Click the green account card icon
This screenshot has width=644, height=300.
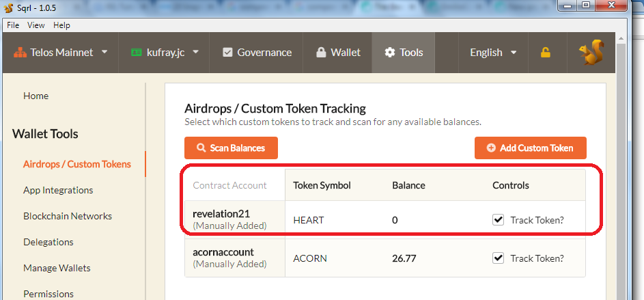click(x=137, y=53)
